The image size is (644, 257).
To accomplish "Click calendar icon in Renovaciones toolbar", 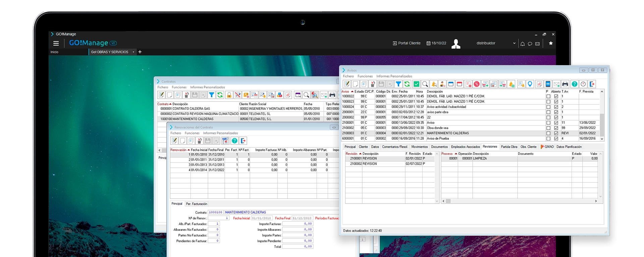I will click(225, 141).
